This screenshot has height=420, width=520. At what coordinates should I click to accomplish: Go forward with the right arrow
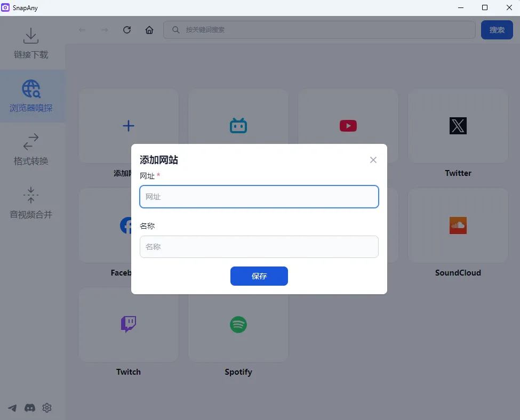pyautogui.click(x=105, y=30)
